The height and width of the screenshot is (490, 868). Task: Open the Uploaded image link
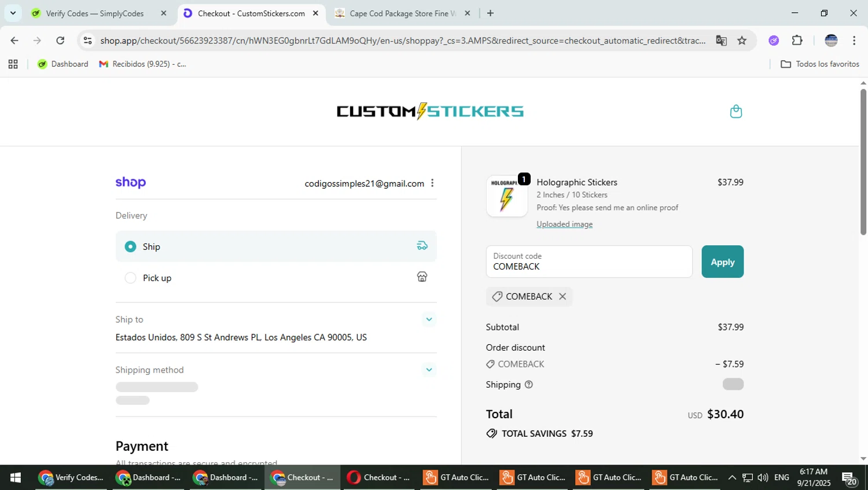[x=564, y=224]
